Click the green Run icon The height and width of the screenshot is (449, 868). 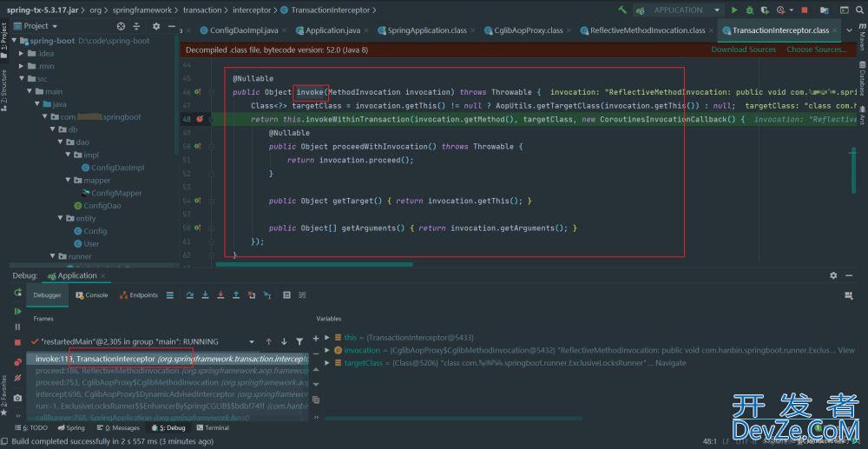[734, 10]
